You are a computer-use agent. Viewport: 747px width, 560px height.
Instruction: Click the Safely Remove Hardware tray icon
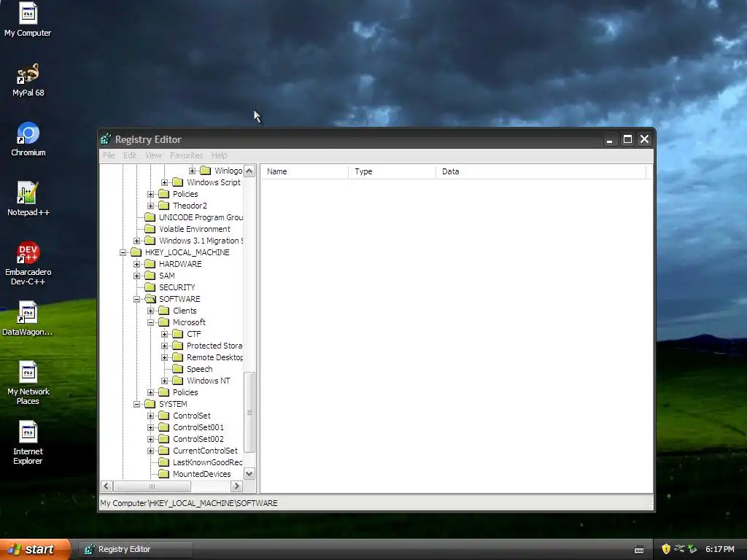(x=692, y=549)
